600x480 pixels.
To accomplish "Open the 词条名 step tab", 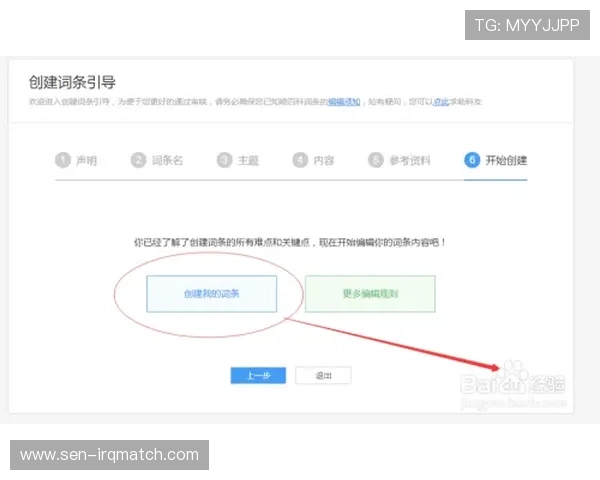I will point(157,160).
